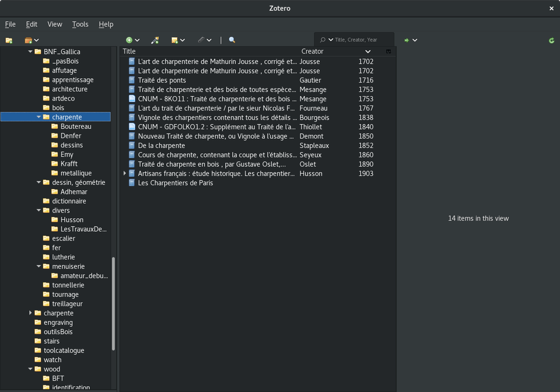Open the Edit menu
The image size is (560, 392).
pyautogui.click(x=31, y=24)
